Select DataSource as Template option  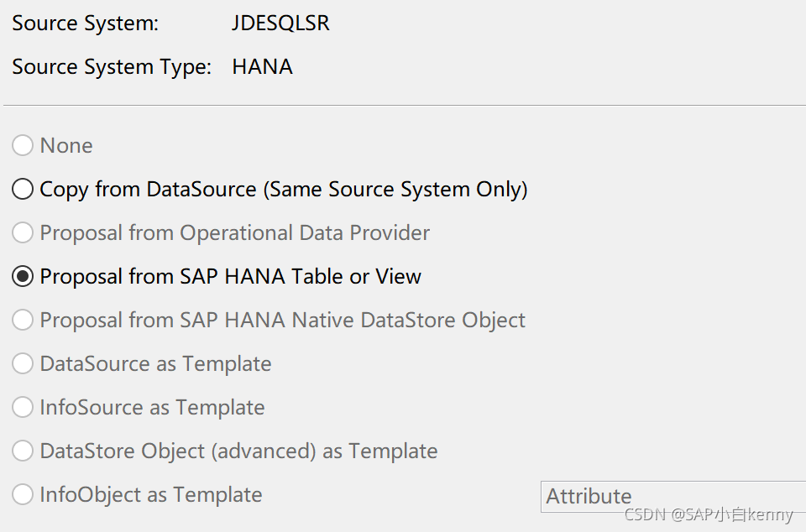[23, 364]
